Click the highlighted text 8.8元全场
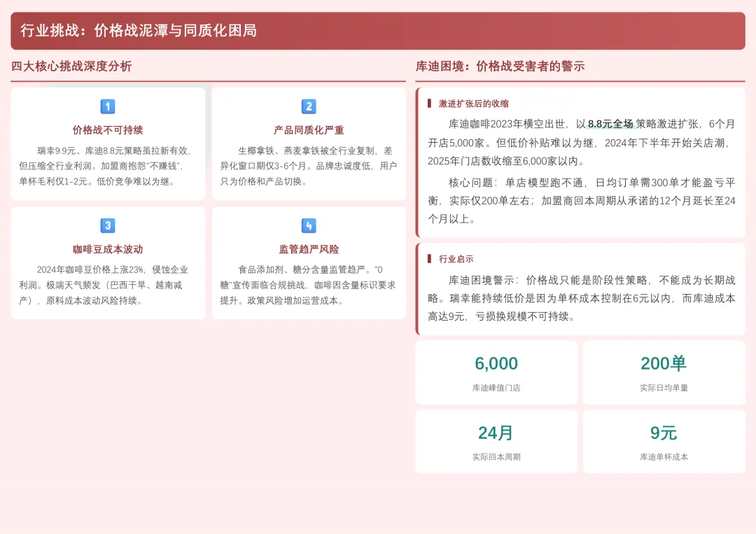This screenshot has height=534, width=756. pyautogui.click(x=610, y=124)
